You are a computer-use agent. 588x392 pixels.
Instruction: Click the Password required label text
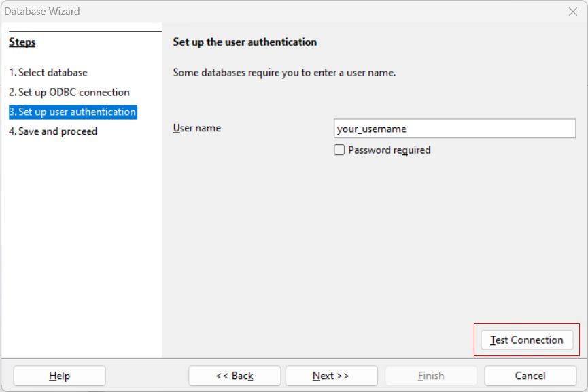point(389,150)
